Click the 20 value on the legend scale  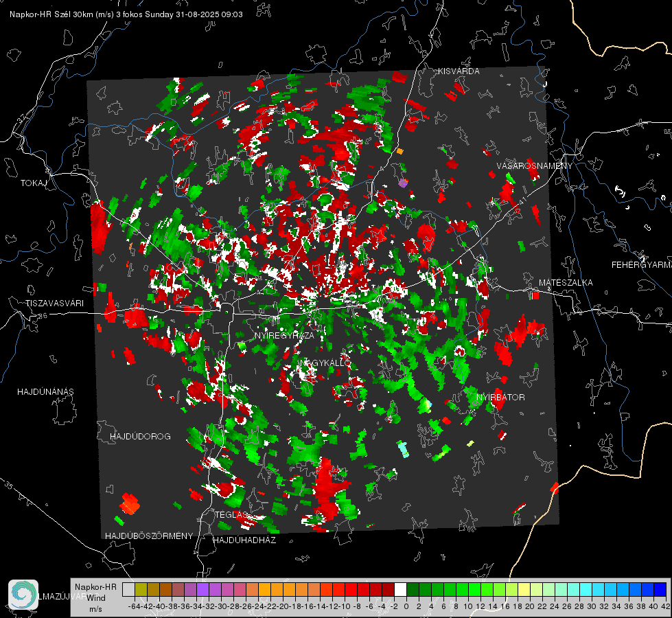click(530, 607)
